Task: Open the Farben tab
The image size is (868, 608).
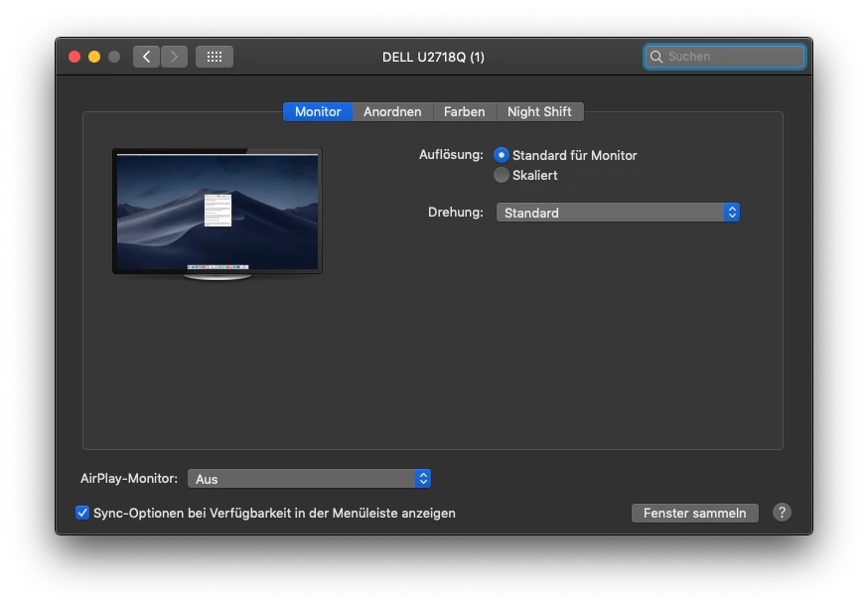Action: [x=465, y=112]
